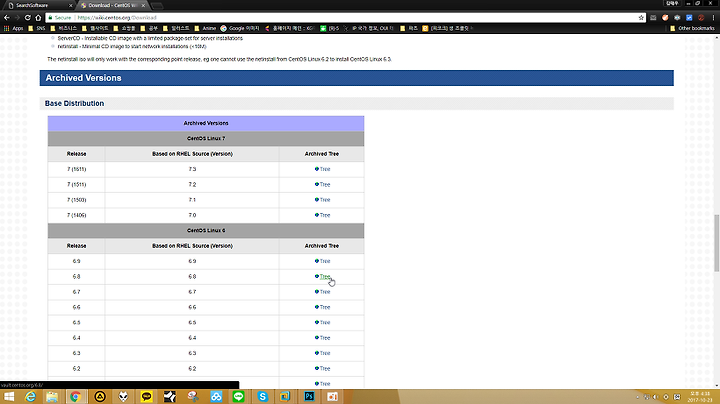This screenshot has width=720, height=404.
Task: Click the red extension icon in toolbar
Action: 701,17
